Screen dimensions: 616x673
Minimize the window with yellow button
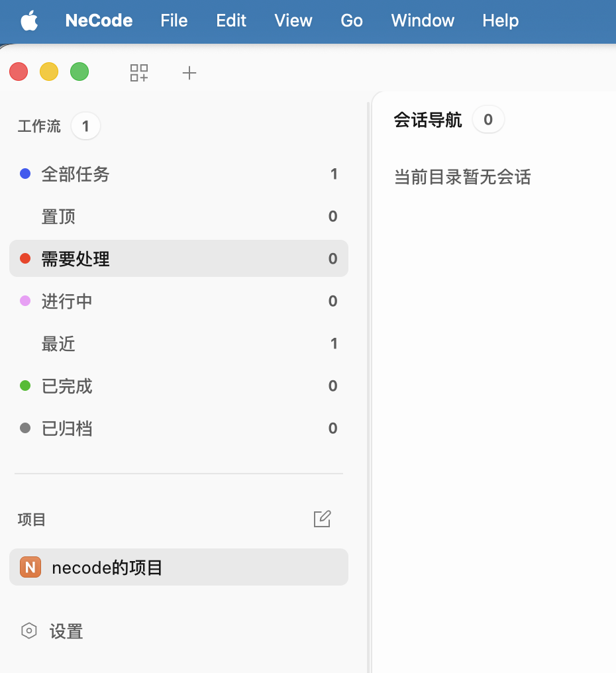(49, 72)
